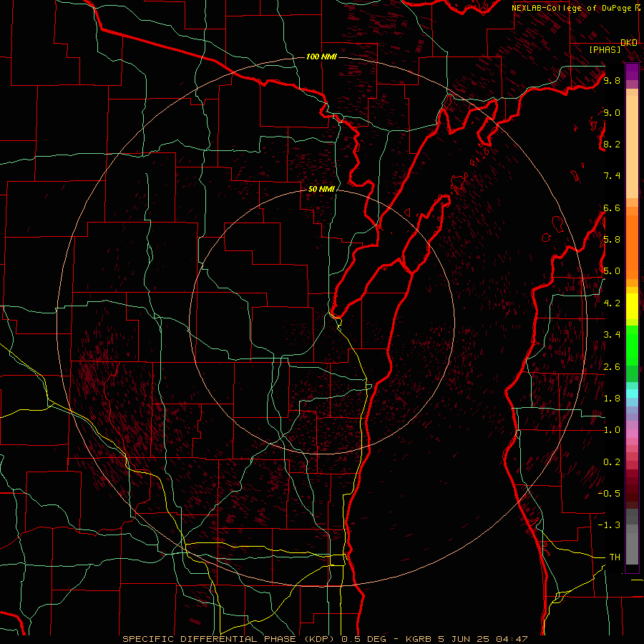Pick the gray band of the color bar
Image resolution: width=644 pixels, height=644 pixels.
pyautogui.click(x=632, y=537)
